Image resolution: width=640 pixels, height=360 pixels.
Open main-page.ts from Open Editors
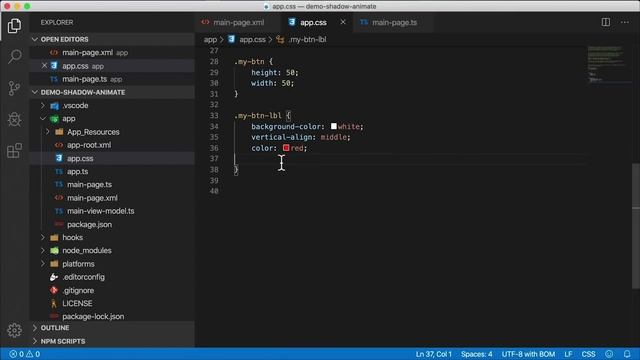(84, 79)
